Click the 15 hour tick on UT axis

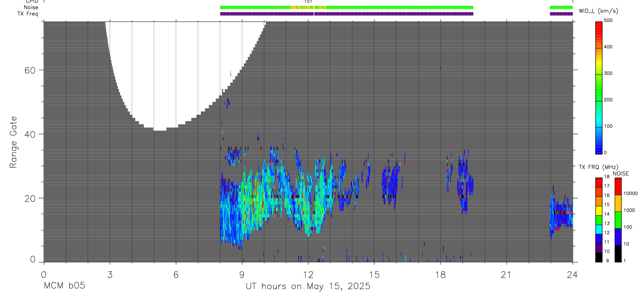(x=374, y=274)
